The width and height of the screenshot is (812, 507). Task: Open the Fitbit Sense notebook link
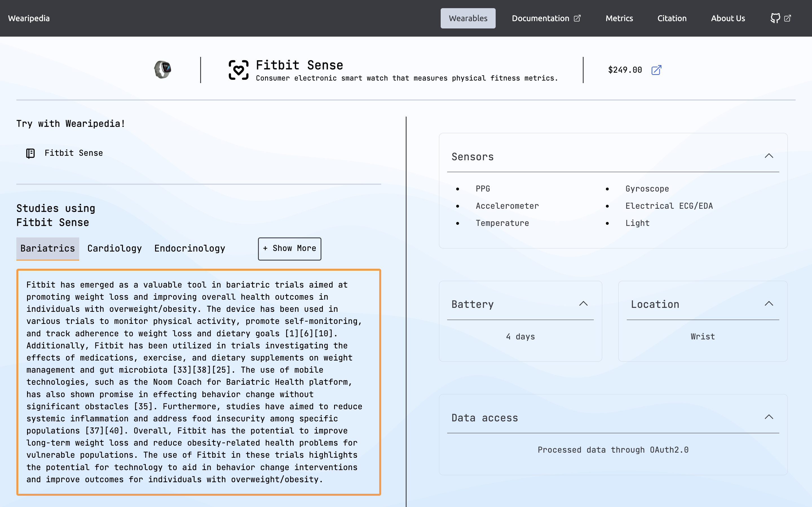74,153
